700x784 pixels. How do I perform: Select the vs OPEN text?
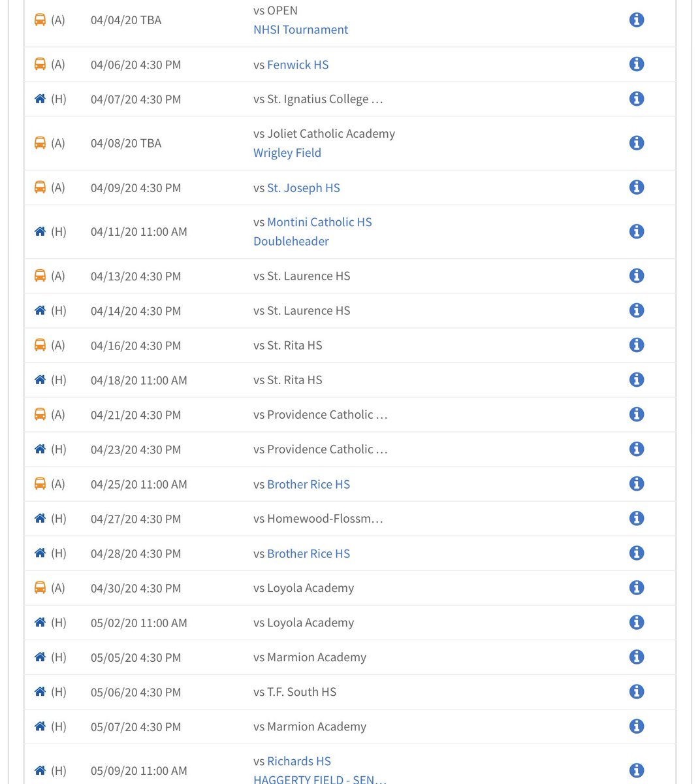click(x=276, y=10)
